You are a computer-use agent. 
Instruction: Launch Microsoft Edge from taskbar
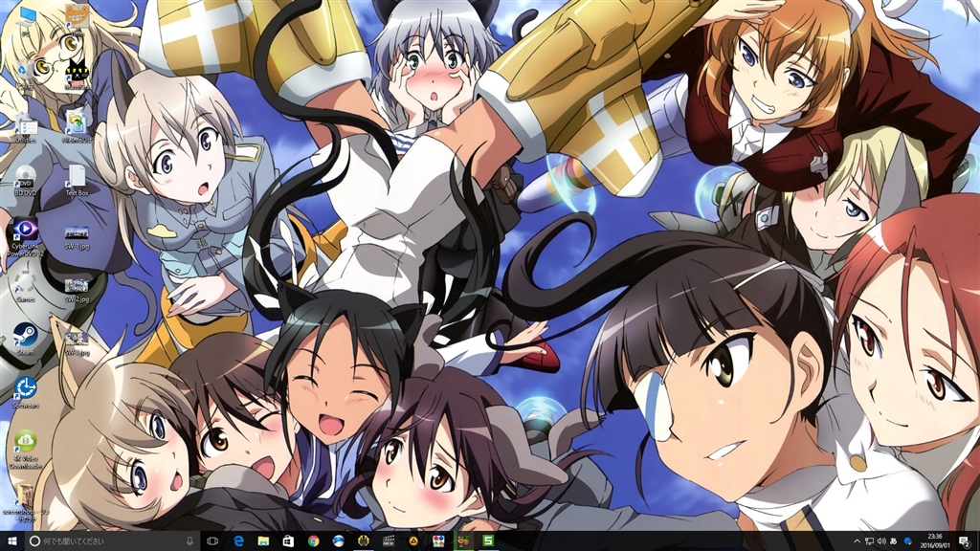238,541
